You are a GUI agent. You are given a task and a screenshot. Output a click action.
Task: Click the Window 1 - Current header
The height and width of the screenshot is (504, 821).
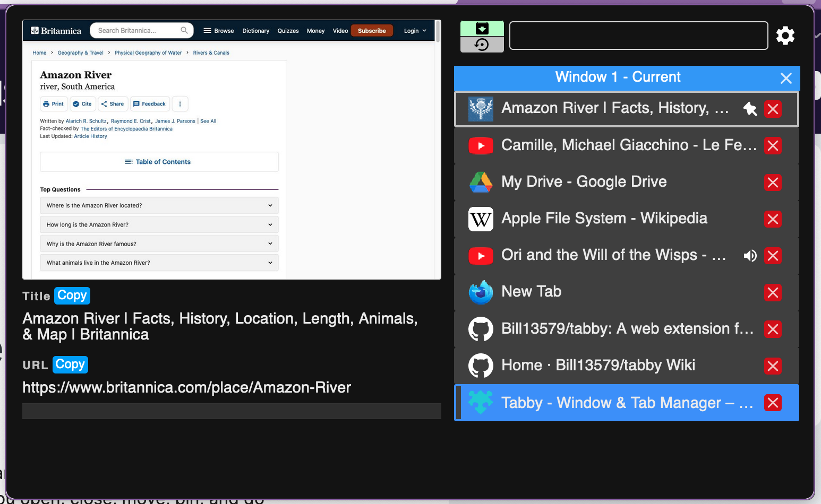(618, 77)
